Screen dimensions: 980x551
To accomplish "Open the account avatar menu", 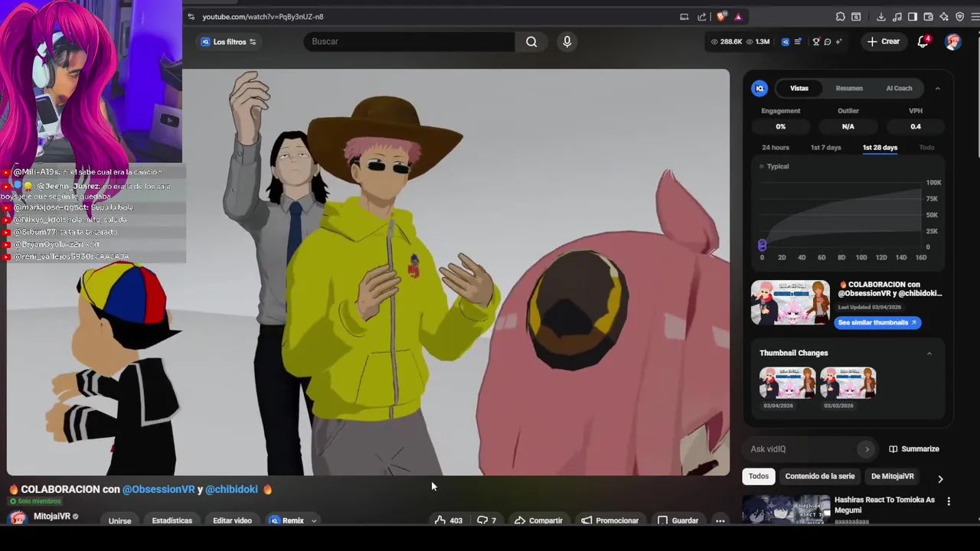I will click(953, 41).
